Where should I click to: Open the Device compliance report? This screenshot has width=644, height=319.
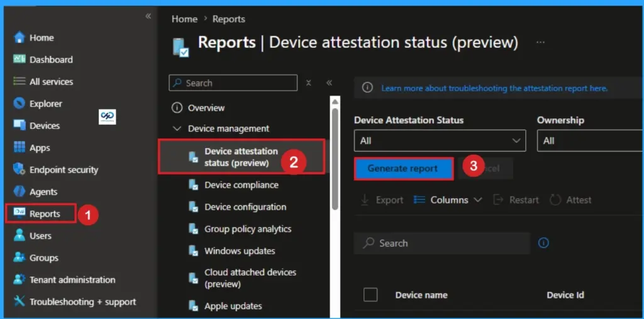point(241,185)
